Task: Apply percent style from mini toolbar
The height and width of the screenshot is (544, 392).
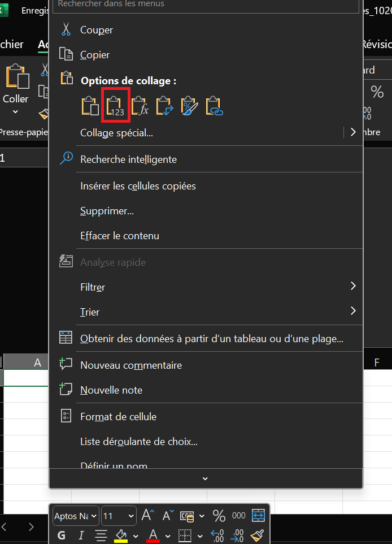Action: (219, 515)
